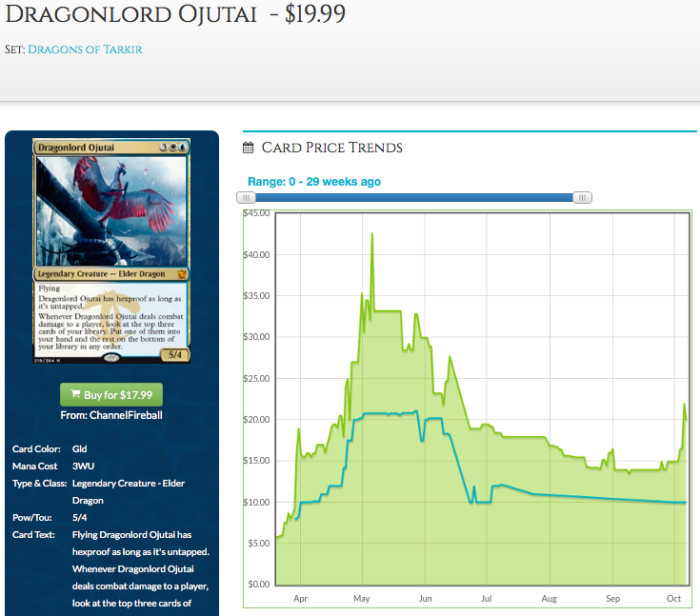This screenshot has width=700, height=616.
Task: Click the Aug x-axis label
Action: [550, 599]
